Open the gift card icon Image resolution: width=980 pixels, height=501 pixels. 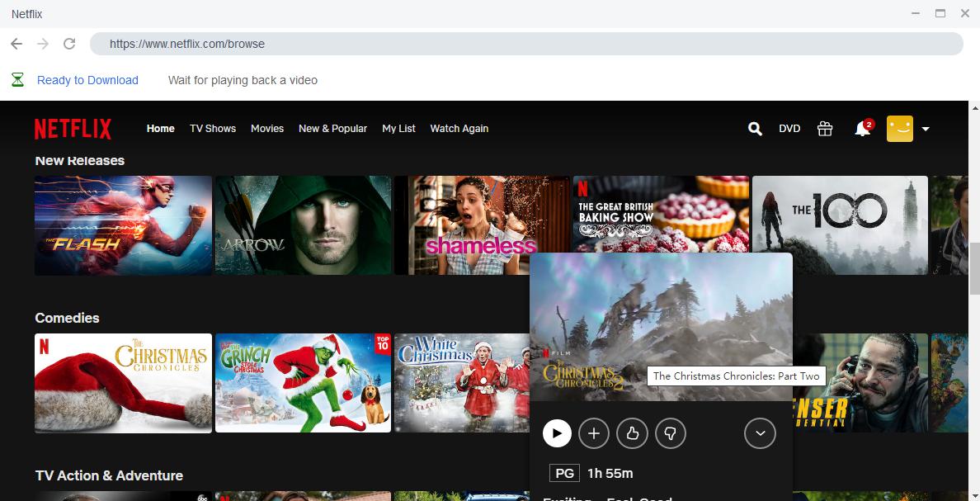pos(825,129)
